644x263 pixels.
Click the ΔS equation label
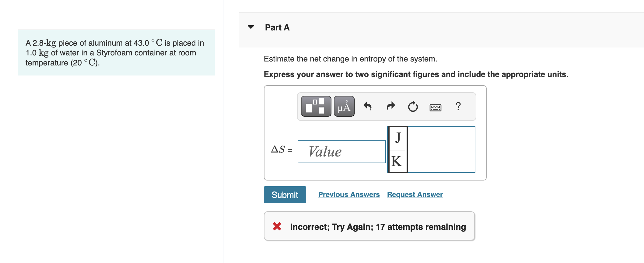click(281, 149)
